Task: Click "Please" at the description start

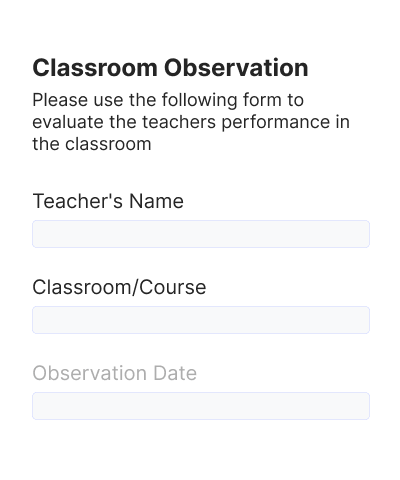Action: coord(60,100)
